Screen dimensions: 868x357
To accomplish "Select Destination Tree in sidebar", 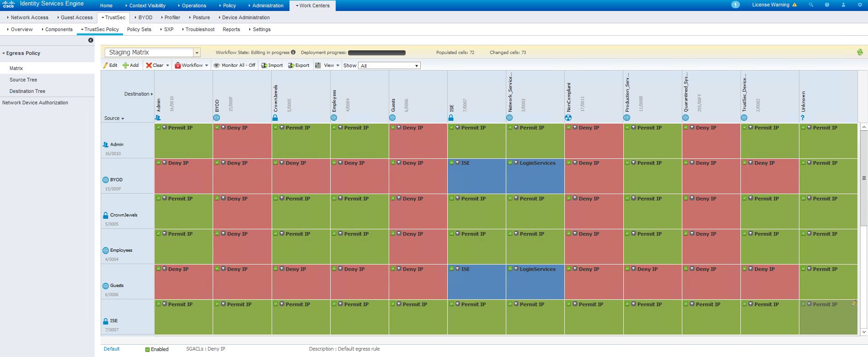I will pos(27,91).
